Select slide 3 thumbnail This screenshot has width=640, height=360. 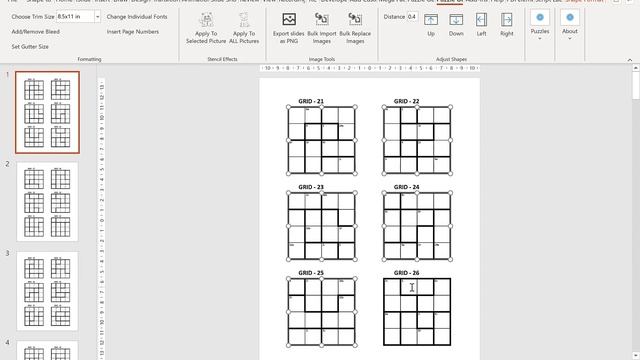click(47, 291)
